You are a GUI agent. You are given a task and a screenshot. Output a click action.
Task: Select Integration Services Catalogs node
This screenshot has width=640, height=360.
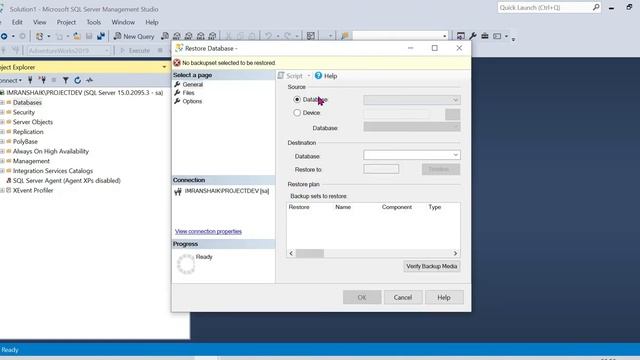coord(53,171)
